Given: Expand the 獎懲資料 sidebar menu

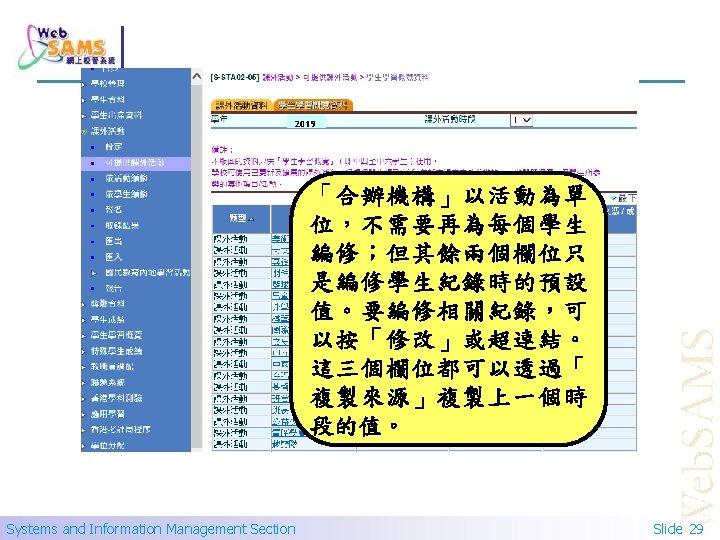Looking at the screenshot, I should pyautogui.click(x=108, y=304).
